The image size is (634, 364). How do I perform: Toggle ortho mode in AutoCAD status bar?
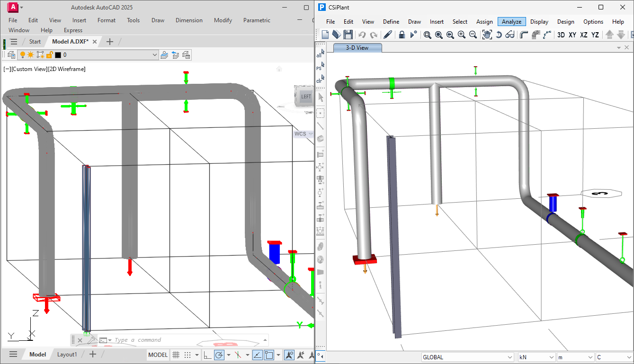click(x=207, y=355)
